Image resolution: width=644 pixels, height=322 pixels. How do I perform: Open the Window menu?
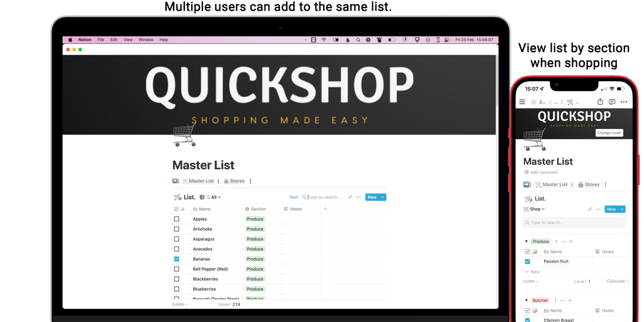tap(146, 40)
